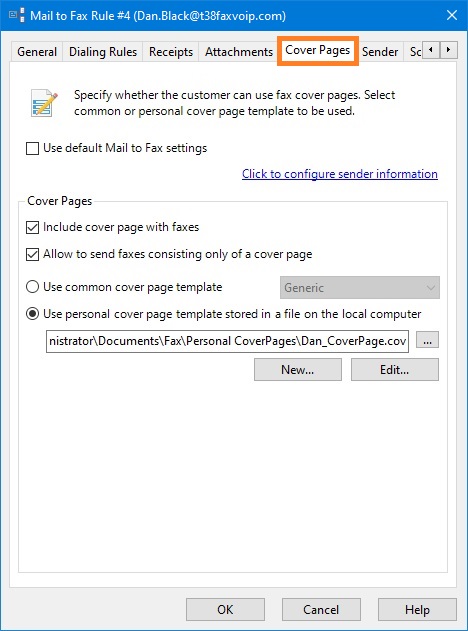468x631 pixels.
Task: Click the New... cover page button
Action: (x=298, y=369)
